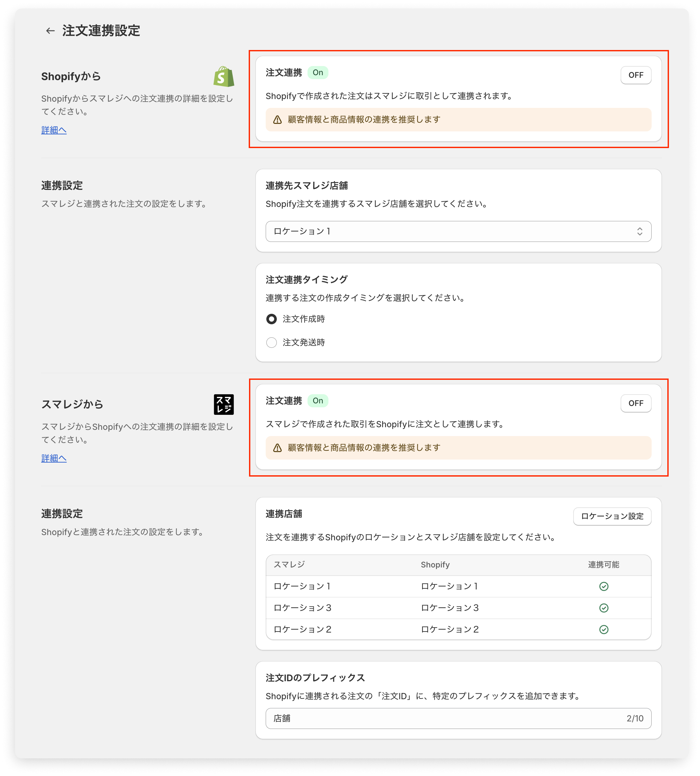Turn OFF order sync in Shopifyから section
The width and height of the screenshot is (700, 776).
[x=636, y=75]
